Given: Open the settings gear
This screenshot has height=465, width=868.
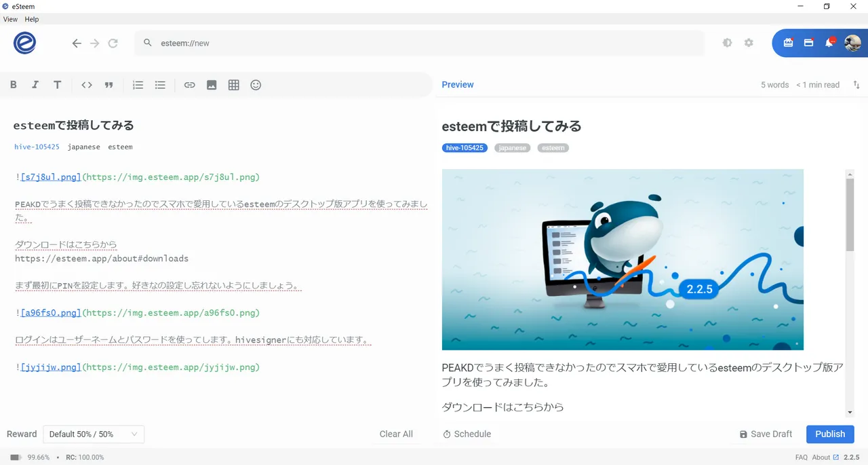Looking at the screenshot, I should [x=749, y=43].
